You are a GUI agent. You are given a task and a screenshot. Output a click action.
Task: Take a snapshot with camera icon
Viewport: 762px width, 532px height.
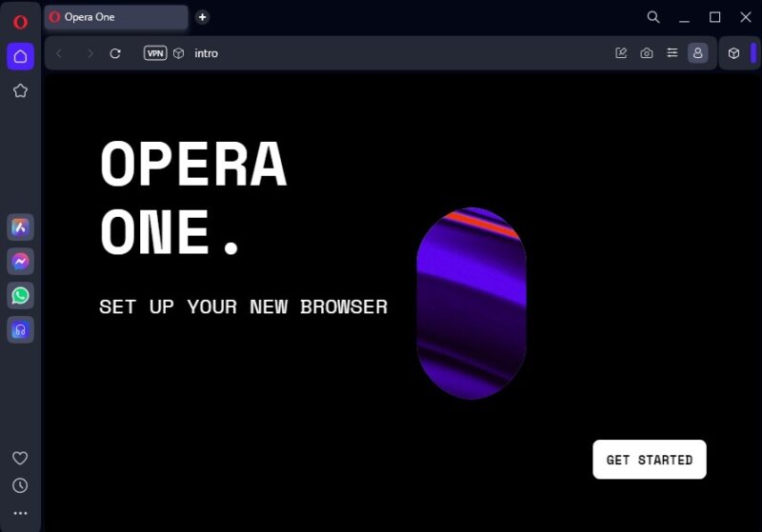[647, 53]
